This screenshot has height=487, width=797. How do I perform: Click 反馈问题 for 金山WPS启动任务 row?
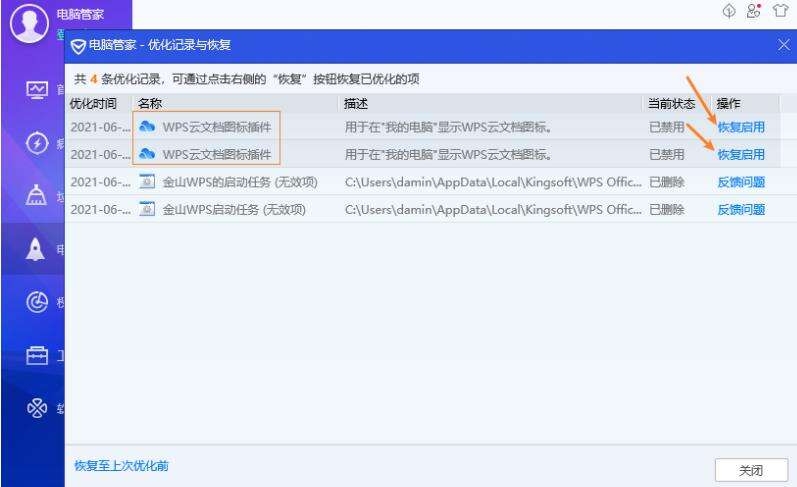pyautogui.click(x=741, y=209)
